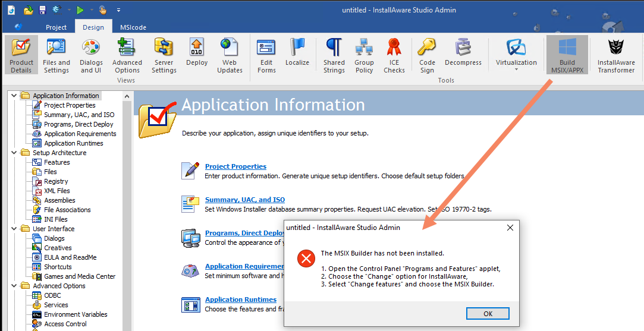Click OK in the error dialog
Screen dimensions: 644x331
[x=488, y=313]
